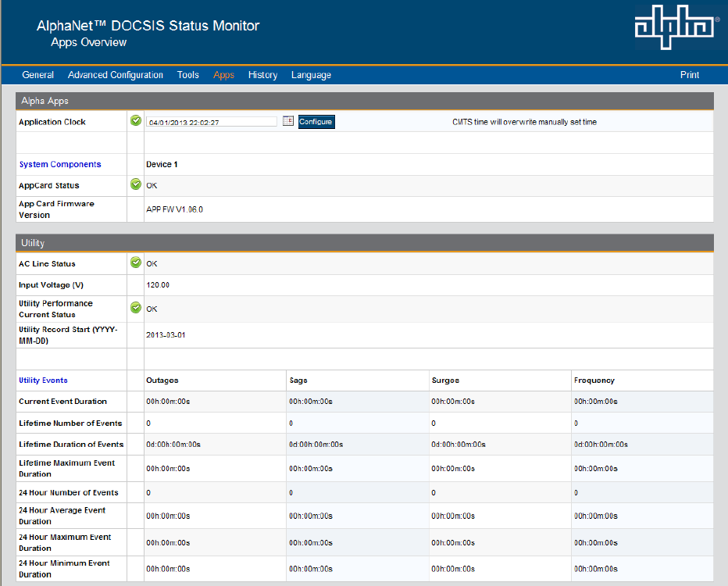Click the Print link
The height and width of the screenshot is (586, 728).
pos(690,75)
